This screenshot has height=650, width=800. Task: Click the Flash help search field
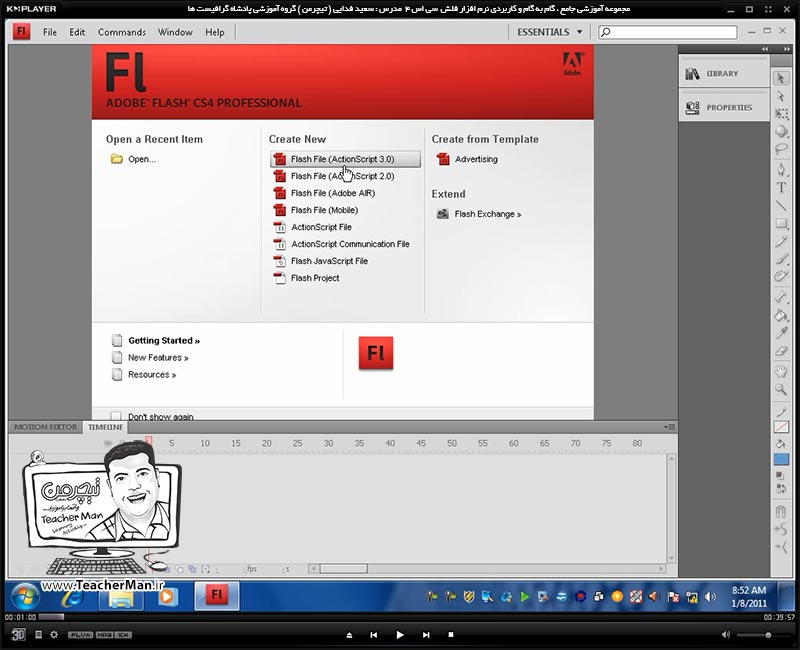coord(668,32)
